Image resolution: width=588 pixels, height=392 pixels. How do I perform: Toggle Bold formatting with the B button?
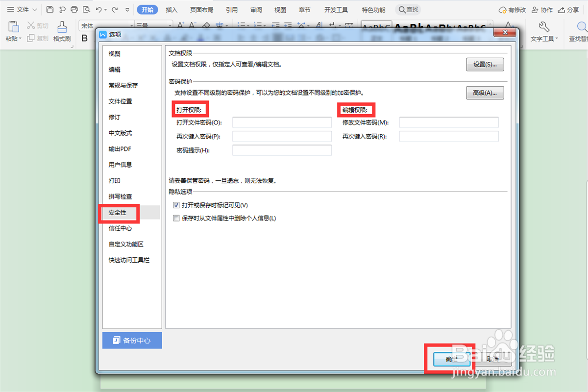[x=84, y=38]
